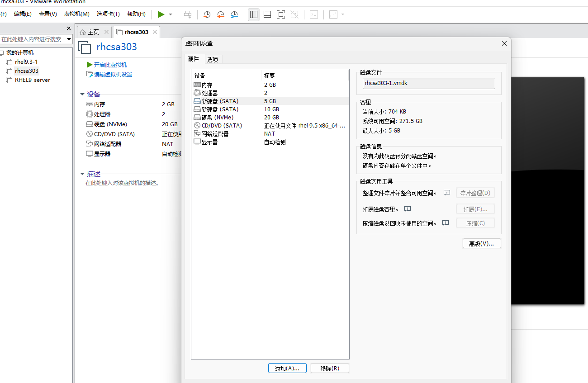Click 开启此虚拟机 link
The width and height of the screenshot is (588, 383).
[x=110, y=65]
